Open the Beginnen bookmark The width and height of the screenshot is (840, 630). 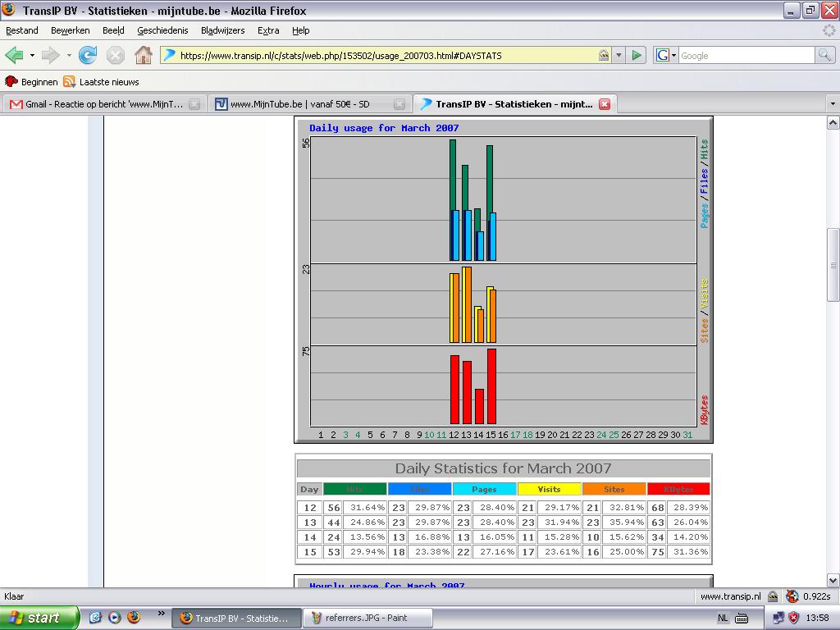[31, 82]
